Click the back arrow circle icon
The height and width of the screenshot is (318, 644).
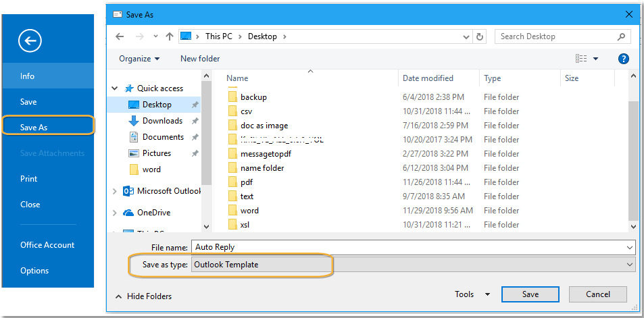pyautogui.click(x=31, y=42)
